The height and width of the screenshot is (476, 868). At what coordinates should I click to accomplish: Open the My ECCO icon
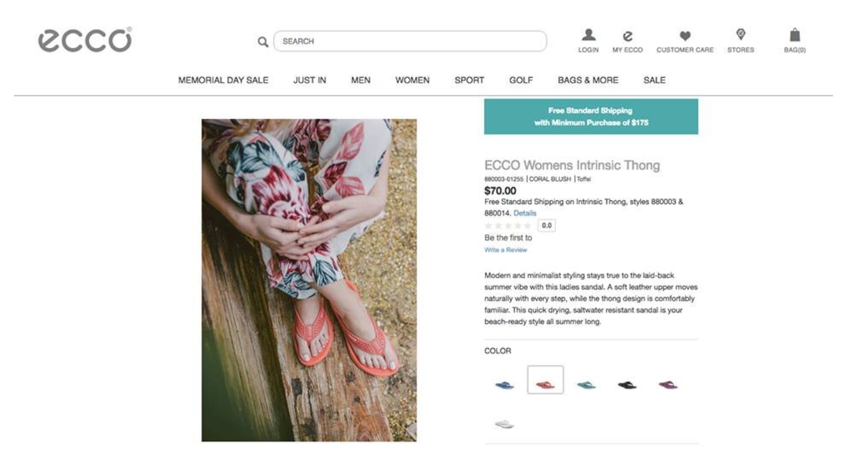point(627,36)
